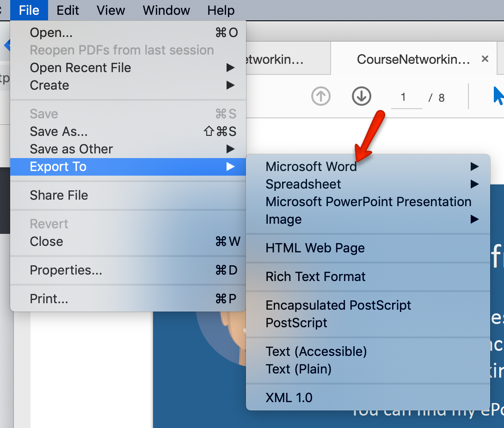The image size is (504, 428).
Task: Expand Save as Other submenu
Action: 128,149
